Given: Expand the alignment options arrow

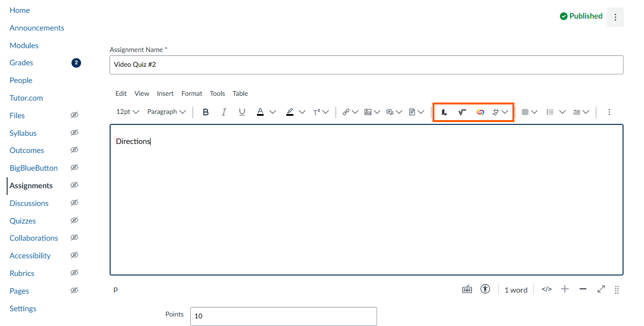Looking at the screenshot, I should click(x=534, y=112).
